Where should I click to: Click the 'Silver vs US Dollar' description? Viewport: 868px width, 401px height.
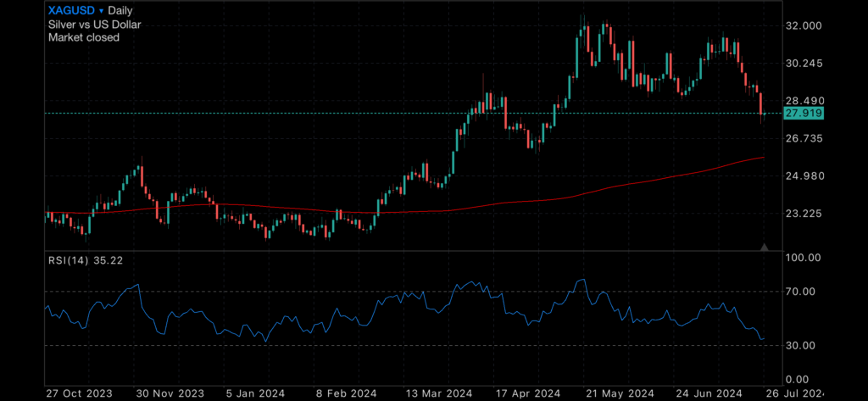[95, 25]
